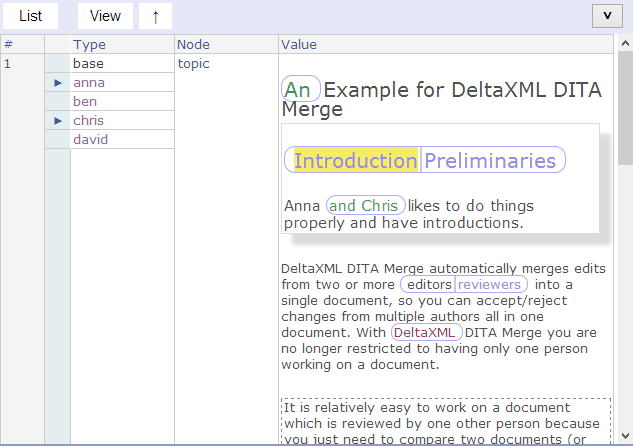Viewport: 633px width, 446px height.
Task: Click the Value column header
Action: [446, 44]
